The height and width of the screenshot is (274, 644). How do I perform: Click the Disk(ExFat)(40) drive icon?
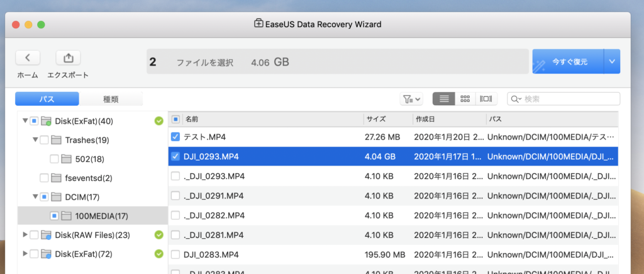coord(46,121)
